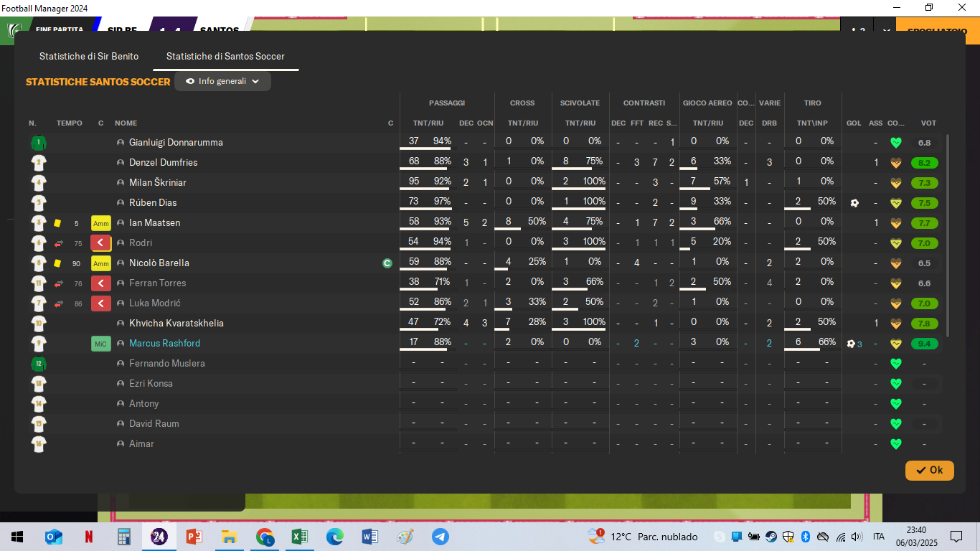Open Telegram from the taskbar

pos(440,537)
